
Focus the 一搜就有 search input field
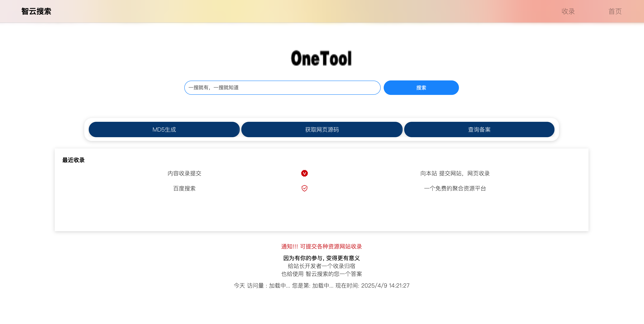[x=282, y=87]
